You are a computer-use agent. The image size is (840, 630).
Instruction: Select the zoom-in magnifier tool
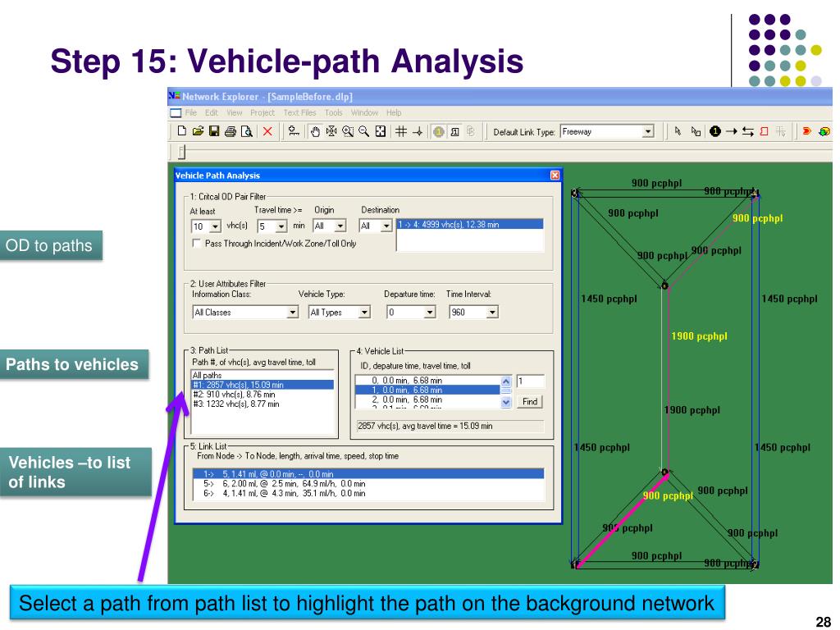[x=348, y=131]
